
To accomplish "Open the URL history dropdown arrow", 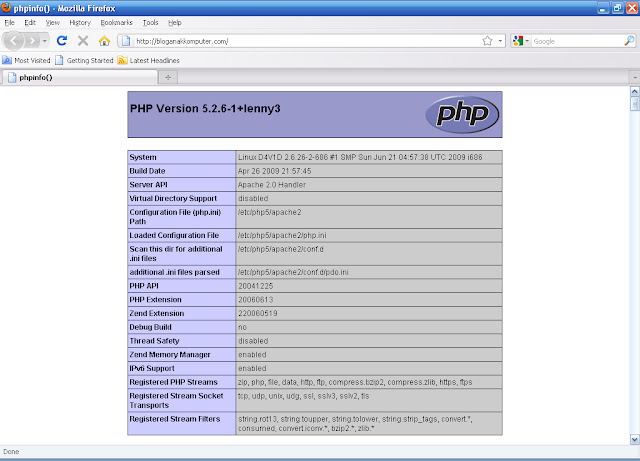I will [x=500, y=41].
